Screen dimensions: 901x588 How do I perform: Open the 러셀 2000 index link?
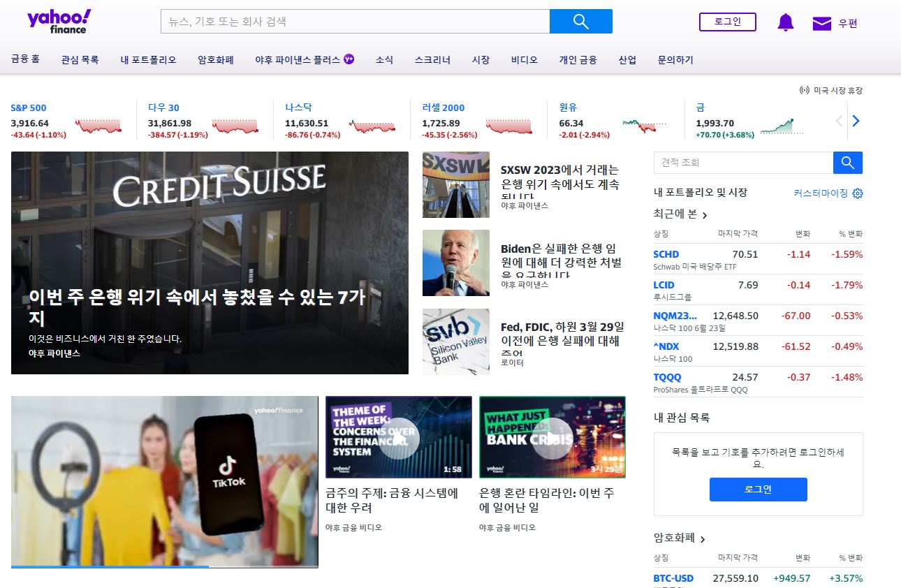pos(443,108)
